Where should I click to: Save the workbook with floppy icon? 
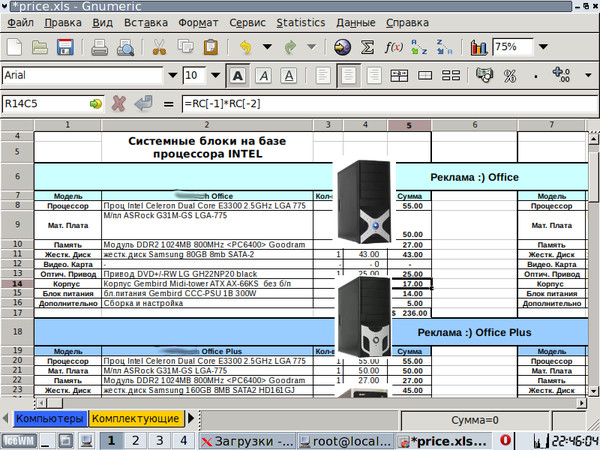point(65,47)
